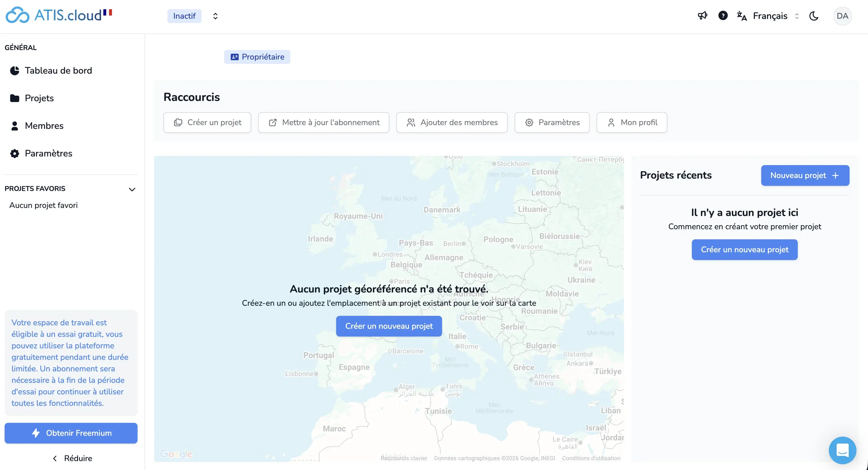This screenshot has width=868, height=470.
Task: Open the Tableau de bord dashboard icon
Action: (15, 70)
